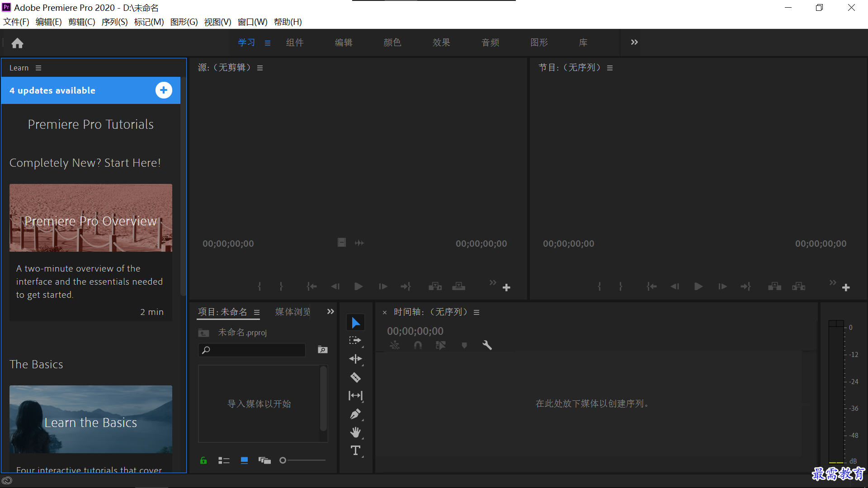Adjust thumbnail zoom slider in project panel

click(302, 460)
